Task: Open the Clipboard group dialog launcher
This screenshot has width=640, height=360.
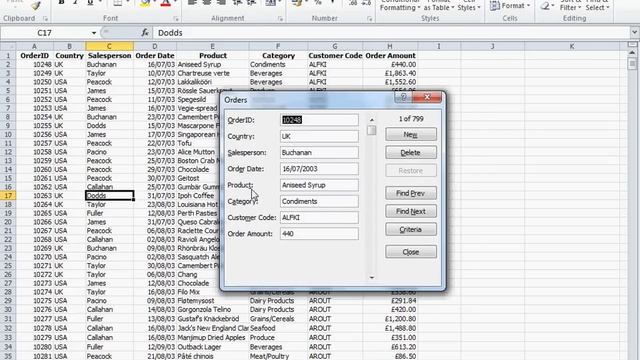Action: (x=45, y=19)
